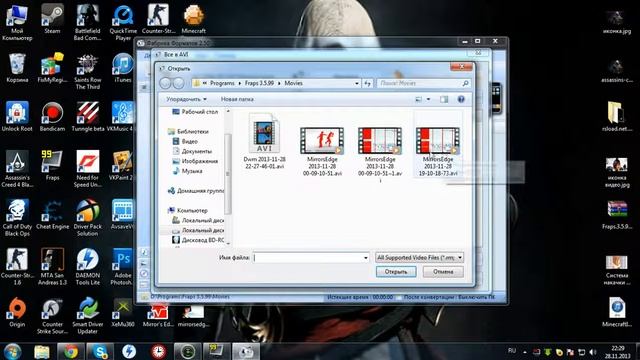Image resolution: width=640 pixels, height=360 pixels.
Task: Open the Fraps3.5.9 archive on the desktop
Action: [617, 215]
